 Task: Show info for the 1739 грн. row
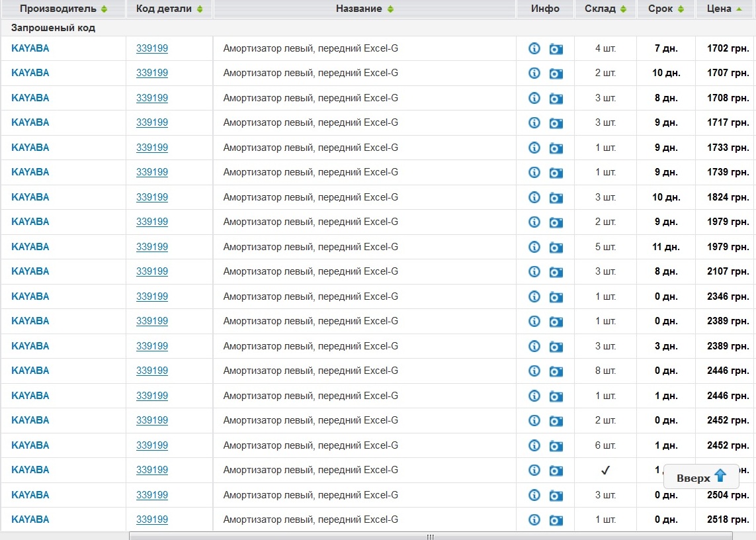(534, 172)
